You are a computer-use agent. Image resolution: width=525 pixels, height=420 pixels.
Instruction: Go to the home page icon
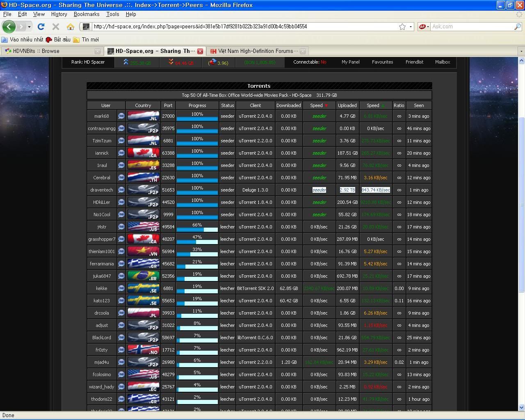[71, 27]
